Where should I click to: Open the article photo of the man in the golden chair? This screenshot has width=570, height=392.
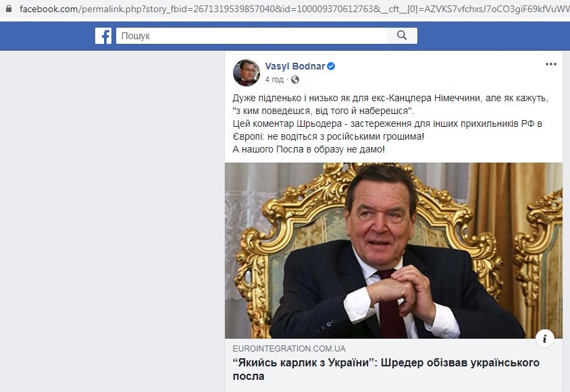click(393, 250)
